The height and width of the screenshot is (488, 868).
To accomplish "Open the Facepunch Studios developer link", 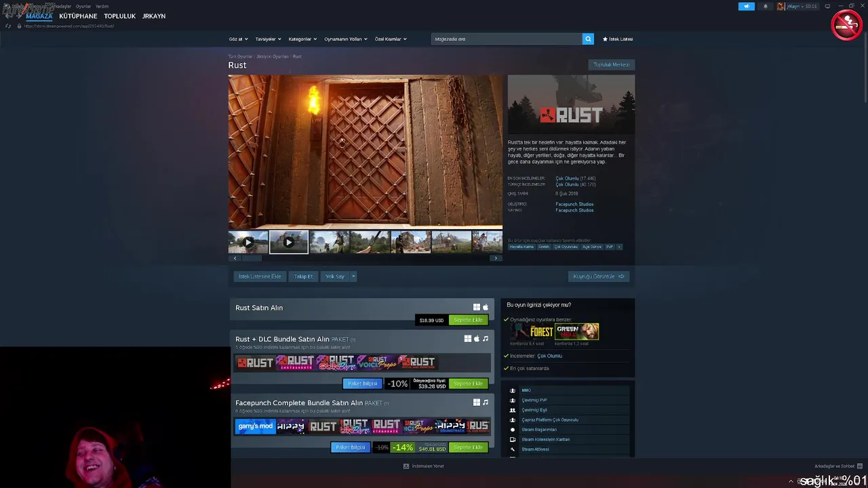I will pos(574,204).
